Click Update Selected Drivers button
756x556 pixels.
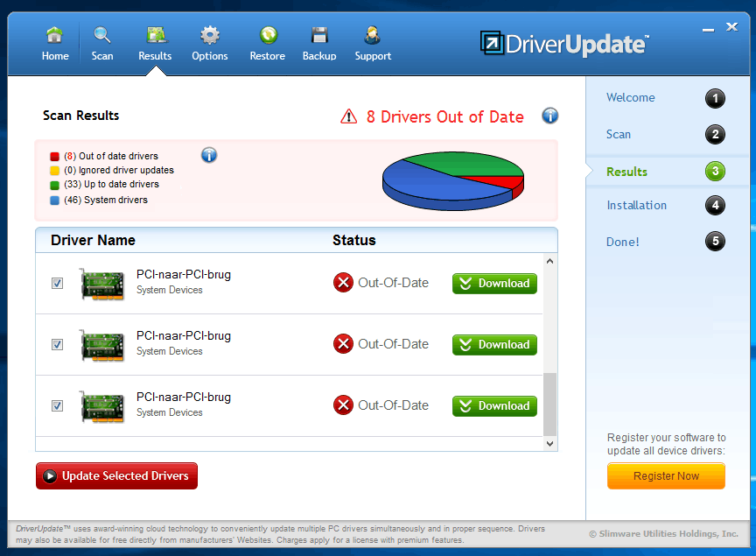116,475
